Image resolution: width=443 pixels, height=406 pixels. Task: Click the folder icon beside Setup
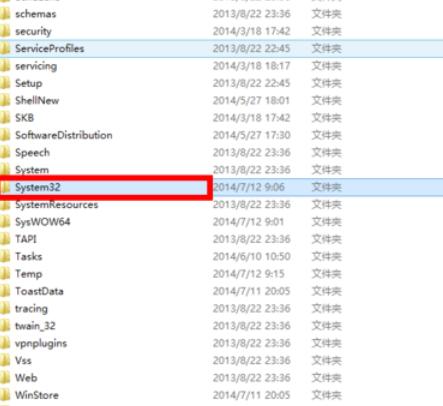coord(5,83)
